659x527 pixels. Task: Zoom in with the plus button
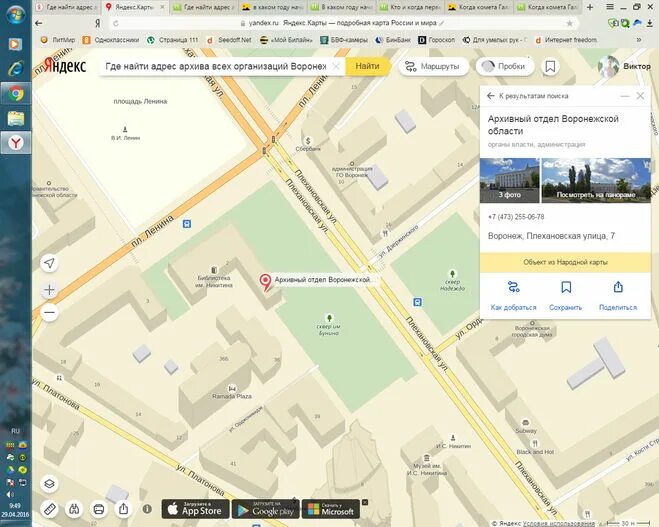pos(50,290)
